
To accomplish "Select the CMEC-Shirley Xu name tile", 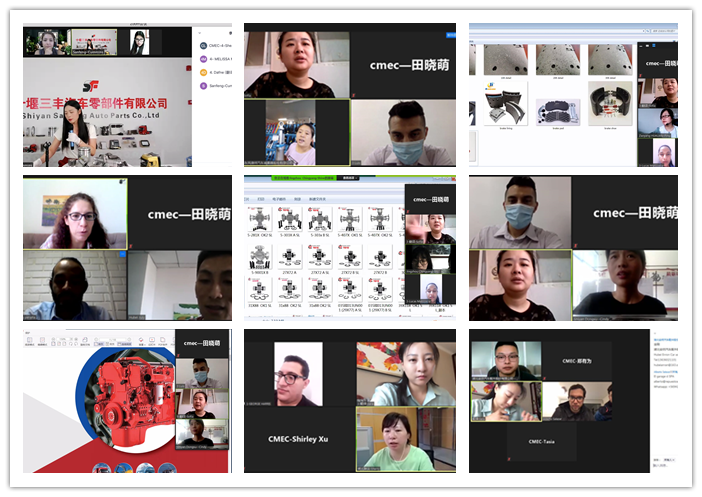I will click(298, 439).
